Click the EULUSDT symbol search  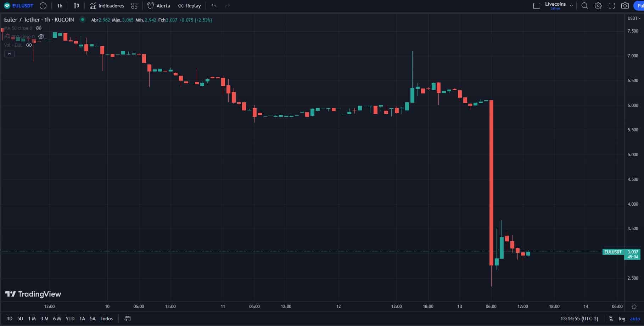pos(19,6)
